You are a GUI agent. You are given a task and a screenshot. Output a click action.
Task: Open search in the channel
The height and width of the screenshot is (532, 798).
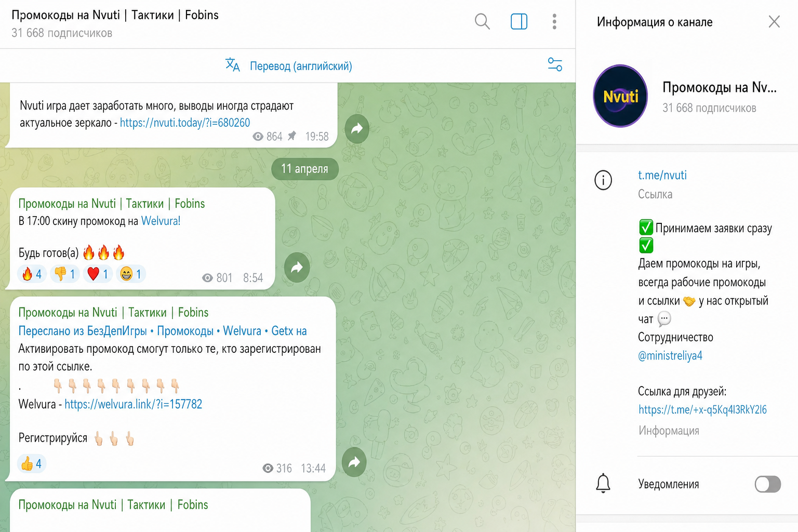[x=482, y=22]
